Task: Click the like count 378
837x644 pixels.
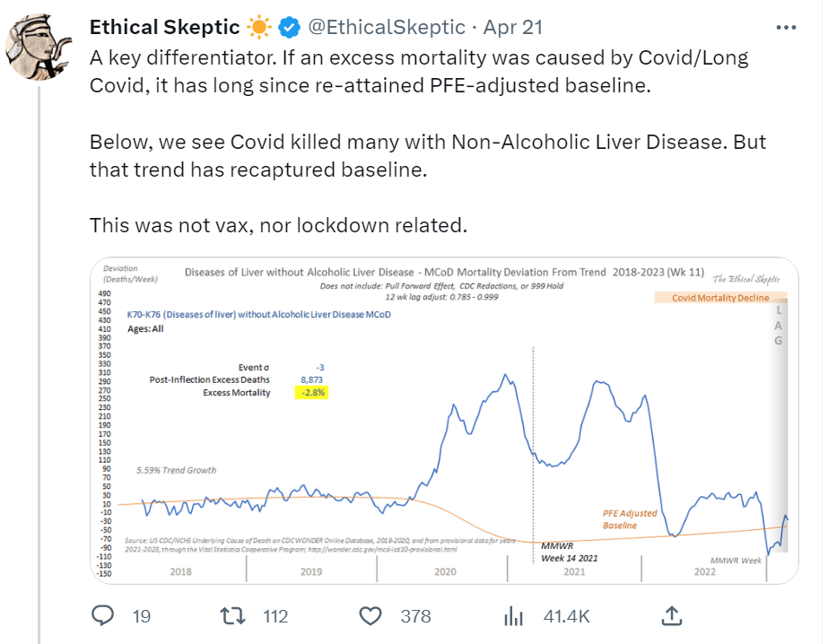Action: [416, 616]
